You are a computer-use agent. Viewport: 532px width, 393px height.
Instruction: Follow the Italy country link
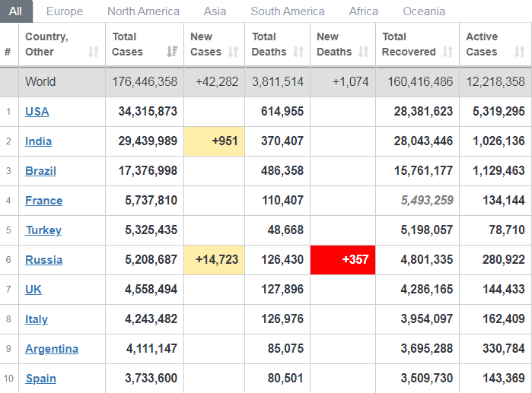tap(37, 319)
